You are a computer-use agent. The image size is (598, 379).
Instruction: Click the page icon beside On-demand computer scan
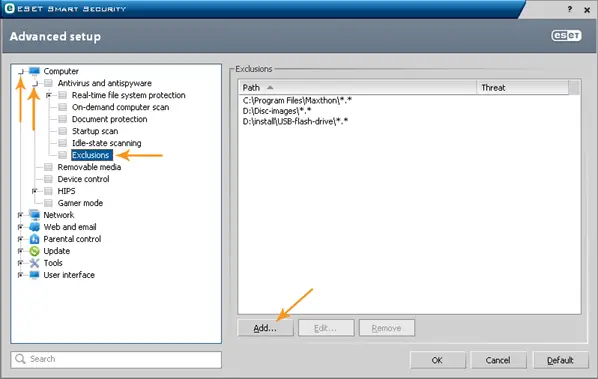63,107
